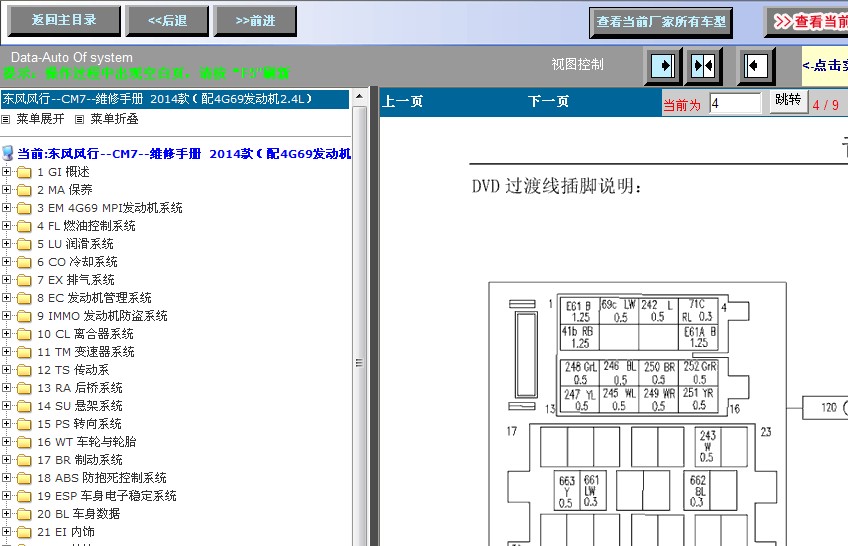Click the tree panel scroll-up arrow
This screenshot has width=848, height=546.
(x=359, y=96)
